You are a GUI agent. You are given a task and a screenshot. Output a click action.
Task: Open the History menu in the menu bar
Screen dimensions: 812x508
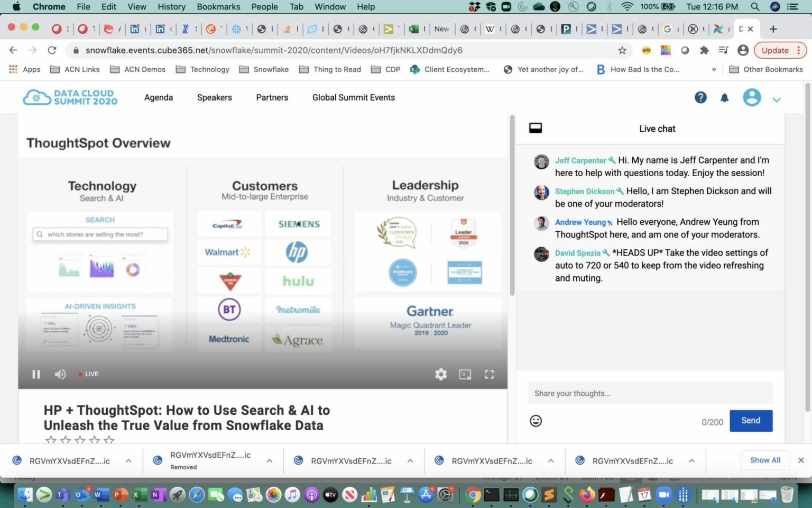171,6
